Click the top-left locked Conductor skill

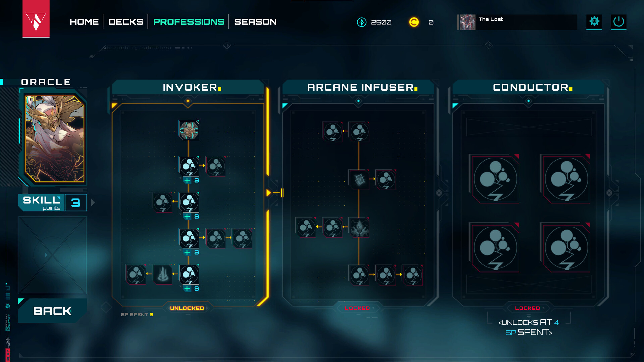[x=495, y=179]
